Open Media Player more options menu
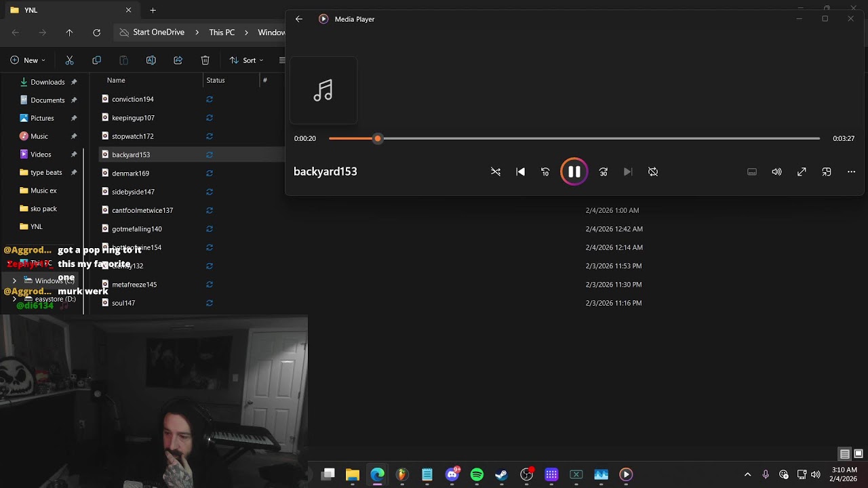 tap(851, 172)
